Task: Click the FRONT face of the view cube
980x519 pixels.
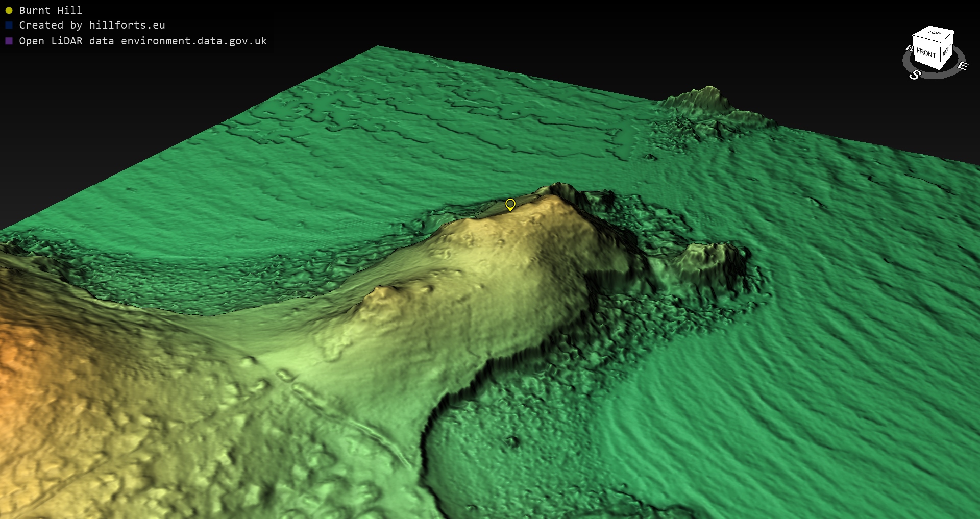Action: (x=926, y=53)
